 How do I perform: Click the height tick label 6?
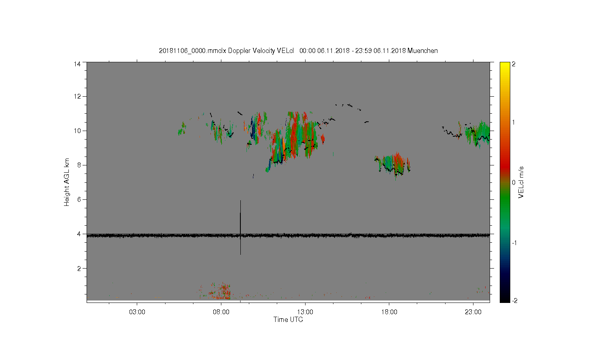tap(79, 199)
